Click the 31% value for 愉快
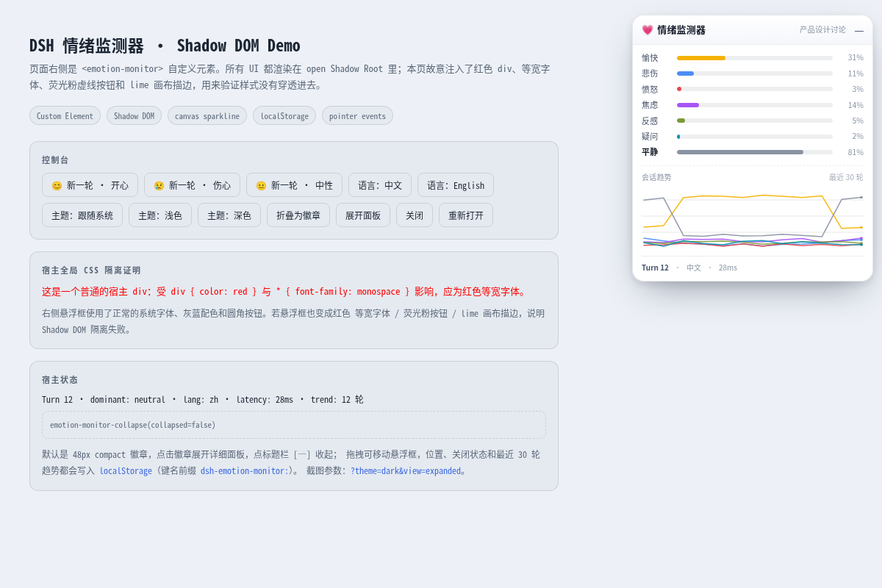882x588 pixels. [x=856, y=58]
